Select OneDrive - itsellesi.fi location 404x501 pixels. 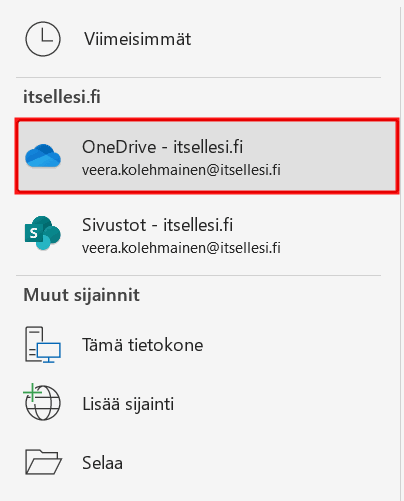(x=207, y=156)
